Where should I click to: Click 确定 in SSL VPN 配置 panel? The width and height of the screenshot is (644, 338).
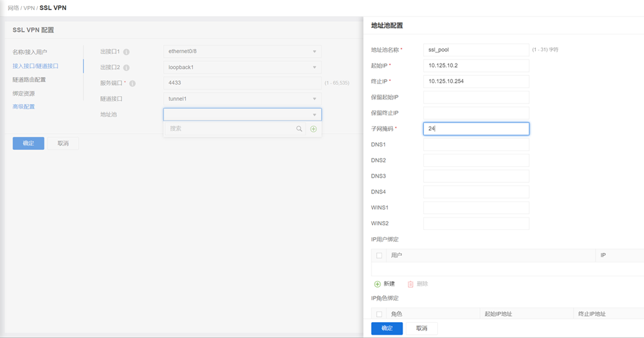tap(29, 143)
